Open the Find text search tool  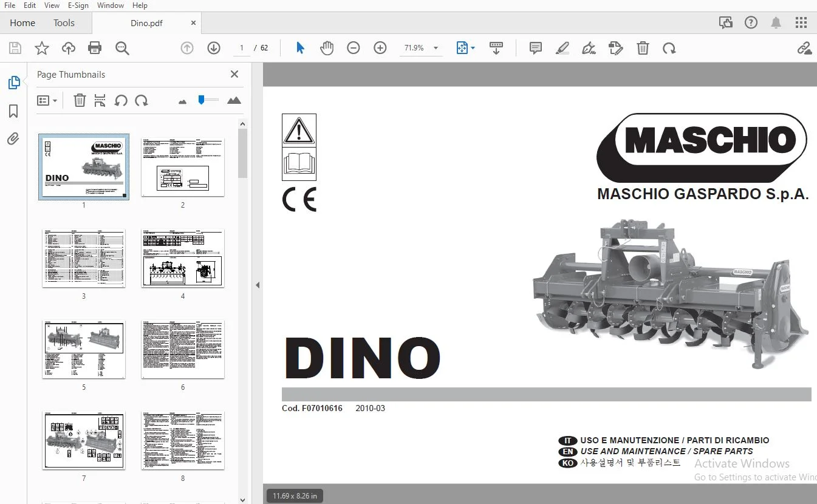click(122, 49)
